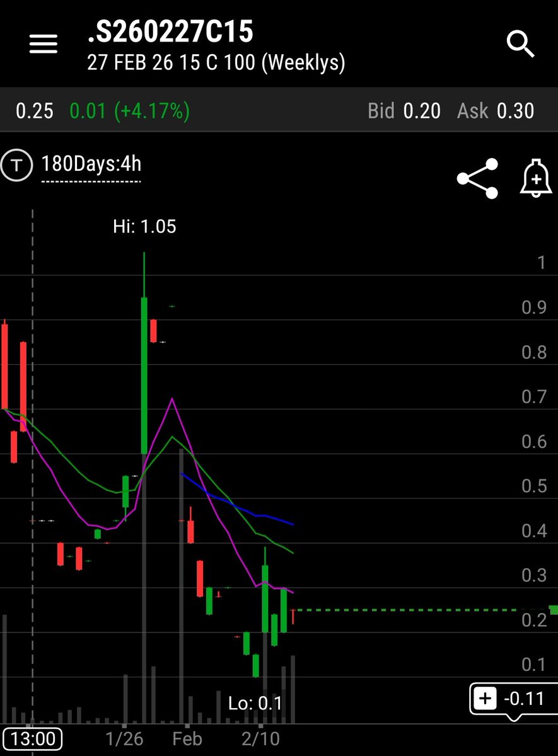Open the 180Days:4h timeframe selector
Screen dimensions: 558x756
click(x=91, y=165)
